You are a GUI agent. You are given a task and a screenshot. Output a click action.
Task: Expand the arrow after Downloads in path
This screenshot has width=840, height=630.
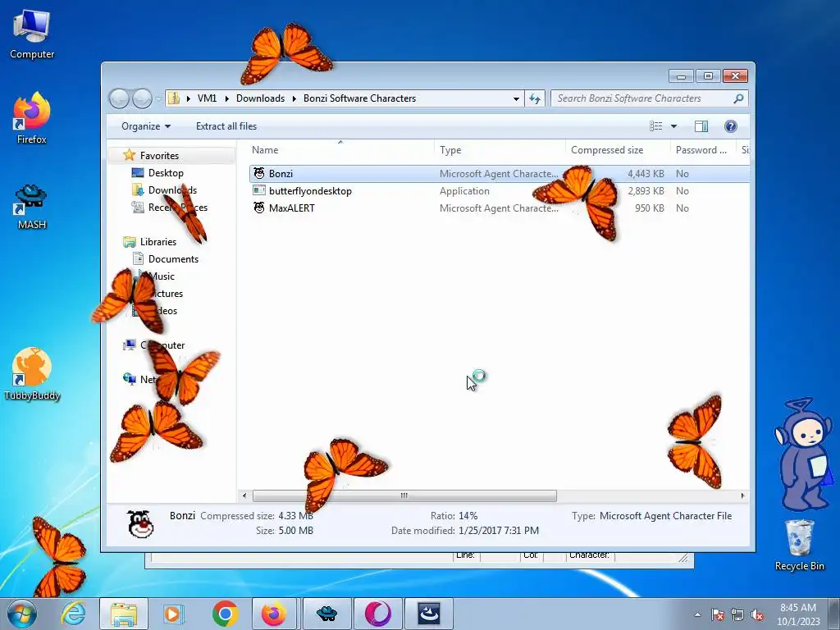[x=294, y=98]
